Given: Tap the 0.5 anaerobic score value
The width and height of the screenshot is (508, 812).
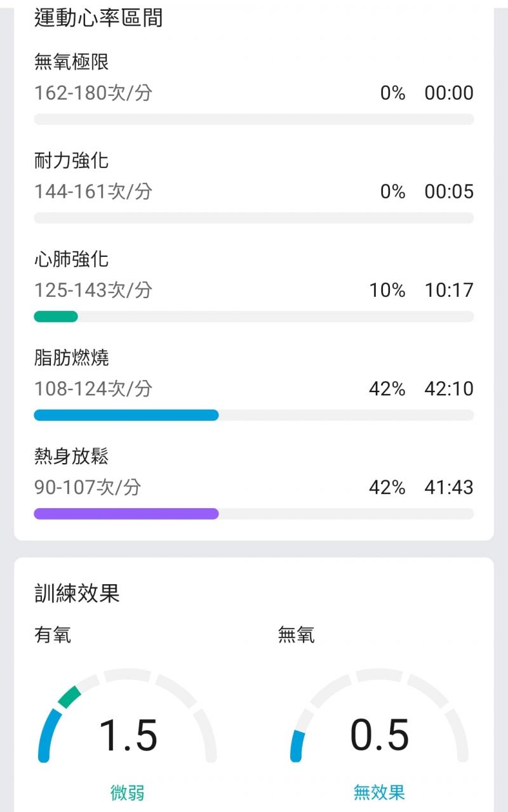Looking at the screenshot, I should [380, 736].
